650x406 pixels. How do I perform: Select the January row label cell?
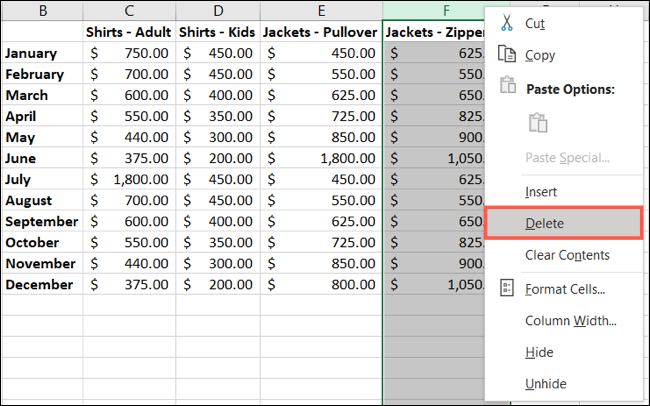(41, 53)
